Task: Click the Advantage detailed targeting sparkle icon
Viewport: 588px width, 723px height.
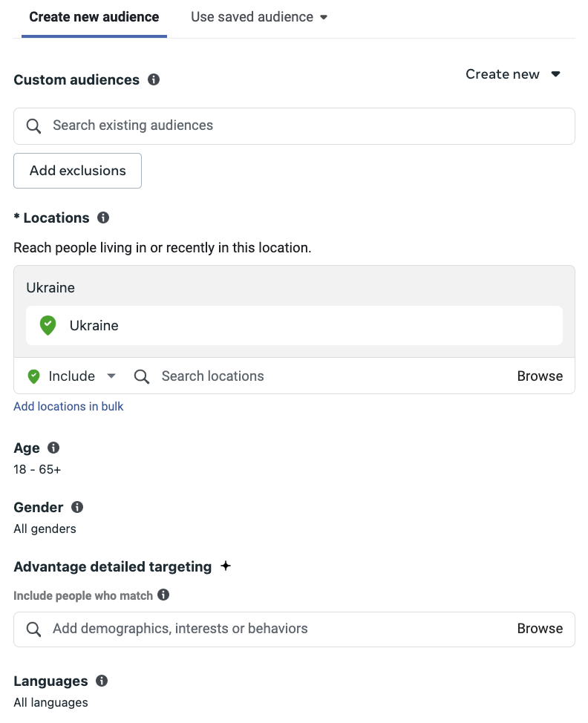Action: 226,566
